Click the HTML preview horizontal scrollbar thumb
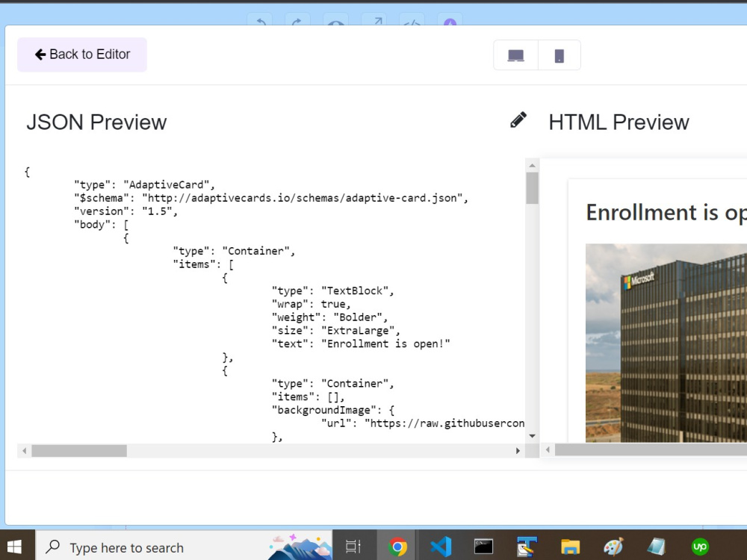The height and width of the screenshot is (560, 747). tap(651, 449)
